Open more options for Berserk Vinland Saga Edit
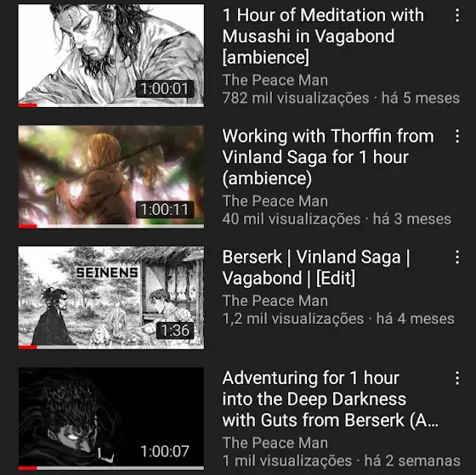Viewport: 476px width, 475px height. pos(457,257)
